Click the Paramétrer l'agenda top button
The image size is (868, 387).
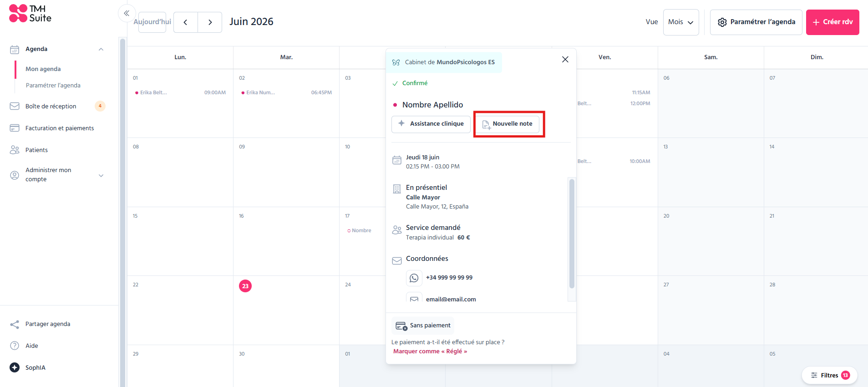click(x=756, y=22)
